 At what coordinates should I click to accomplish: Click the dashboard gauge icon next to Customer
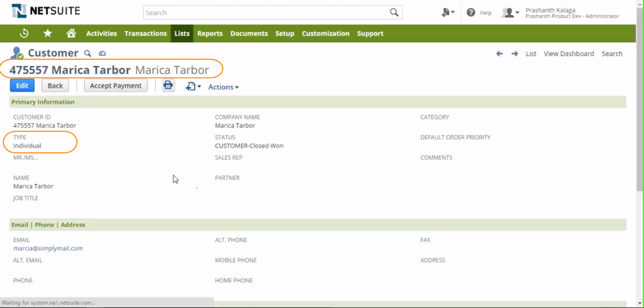point(102,53)
